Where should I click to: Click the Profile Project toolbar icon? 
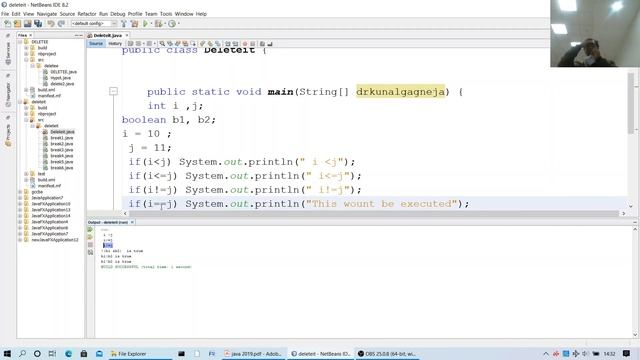click(x=172, y=24)
